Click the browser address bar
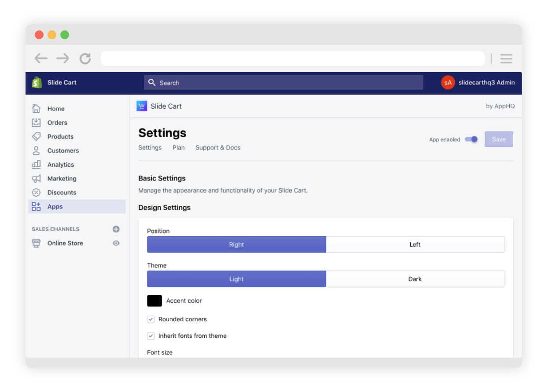The image size is (548, 392). click(x=293, y=59)
